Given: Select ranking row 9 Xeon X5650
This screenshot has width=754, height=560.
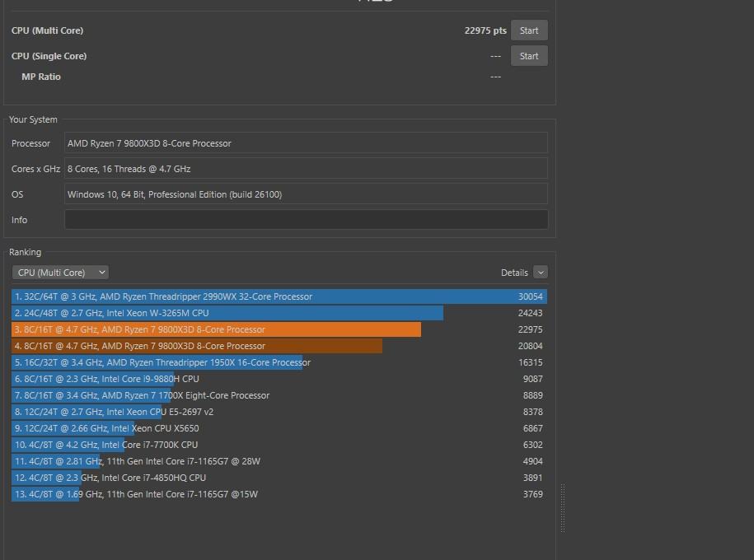Looking at the screenshot, I should click(279, 428).
